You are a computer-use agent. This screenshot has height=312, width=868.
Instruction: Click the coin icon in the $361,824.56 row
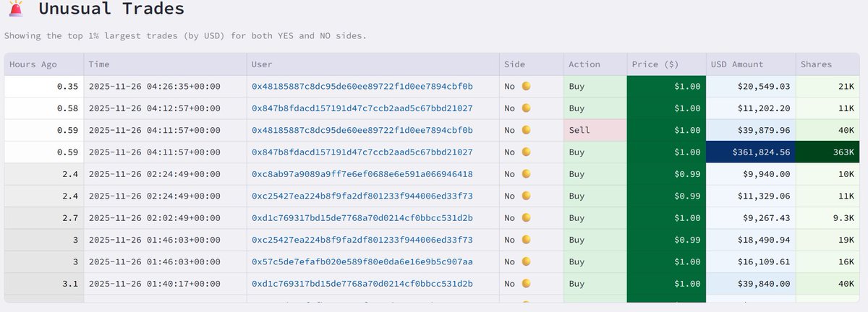tap(527, 152)
